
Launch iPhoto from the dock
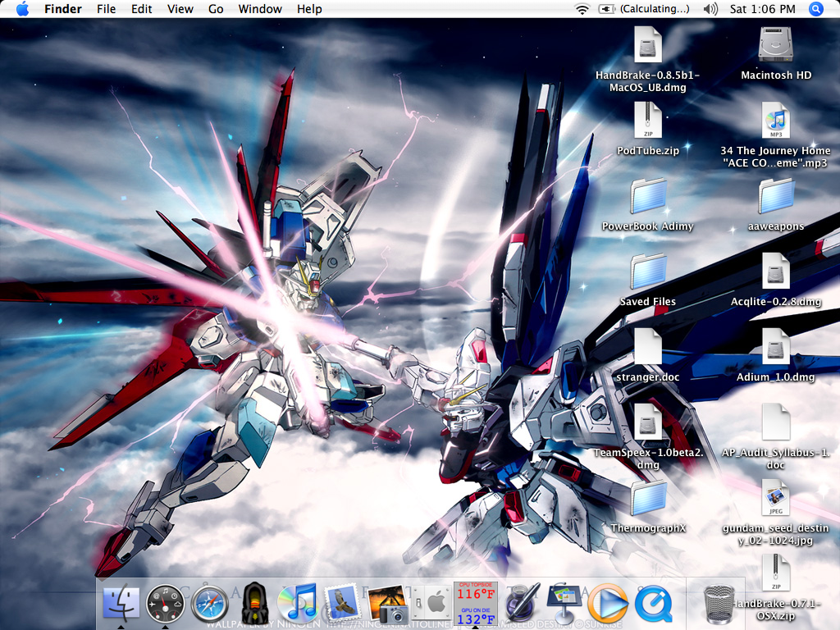coord(387,603)
